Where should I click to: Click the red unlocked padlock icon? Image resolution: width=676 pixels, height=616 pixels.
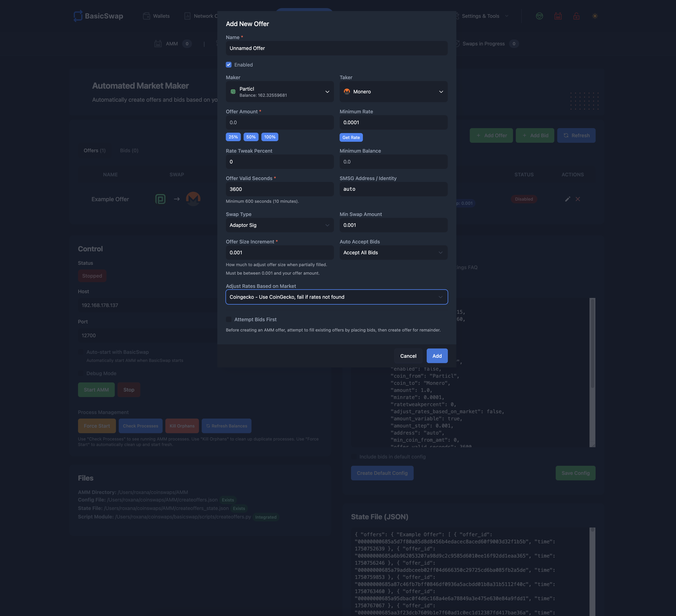576,16
